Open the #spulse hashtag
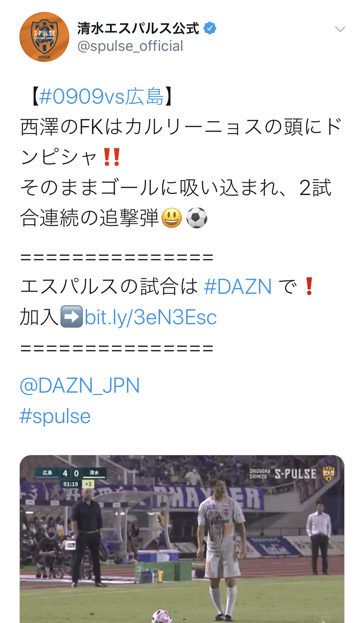364x623 pixels. [x=55, y=416]
